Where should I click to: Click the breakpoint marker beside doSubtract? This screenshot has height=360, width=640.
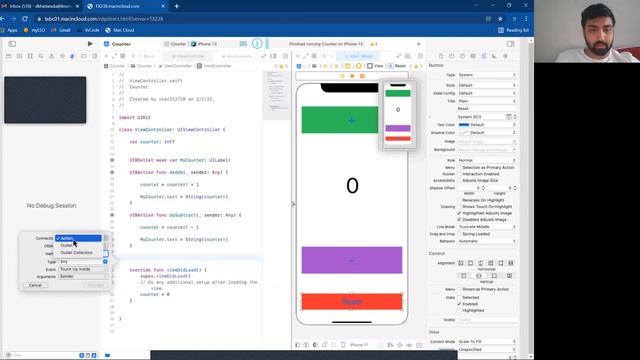click(x=112, y=215)
